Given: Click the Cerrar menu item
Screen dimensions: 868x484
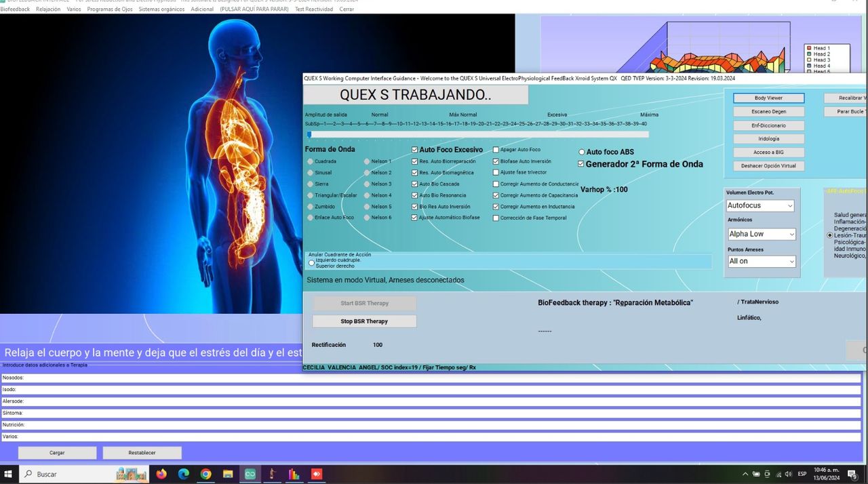Looking at the screenshot, I should 347,9.
